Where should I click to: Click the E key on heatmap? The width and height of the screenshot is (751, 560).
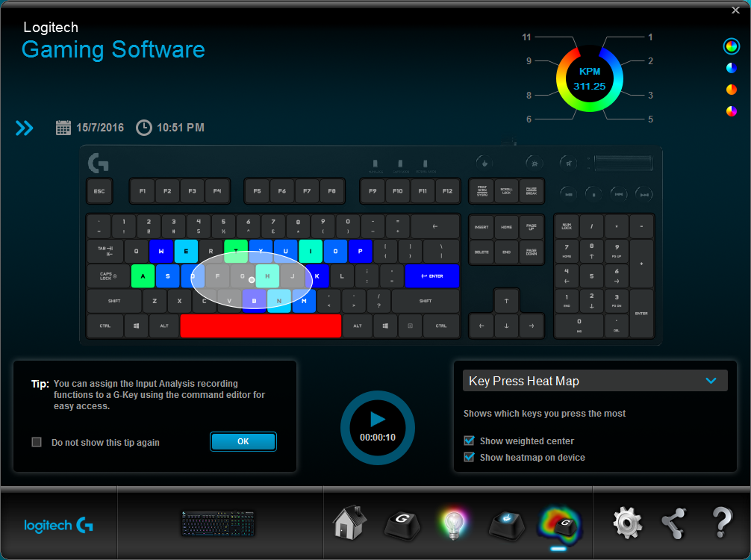tap(187, 251)
